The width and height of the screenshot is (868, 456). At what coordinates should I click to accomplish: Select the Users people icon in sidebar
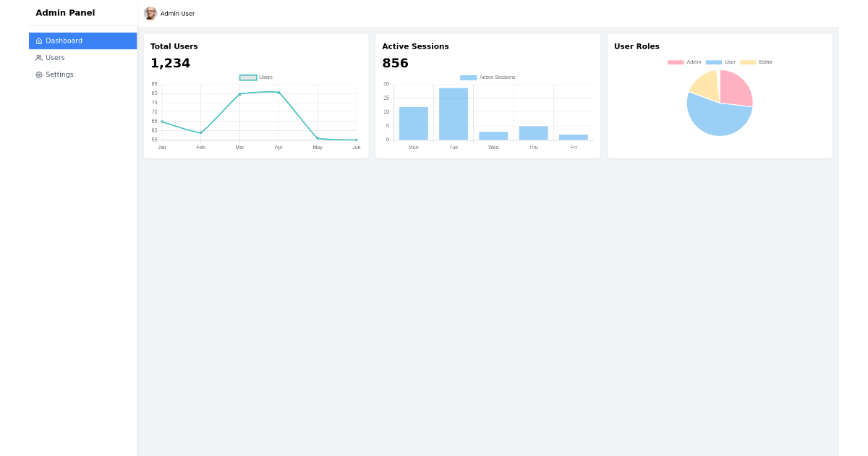tap(39, 57)
